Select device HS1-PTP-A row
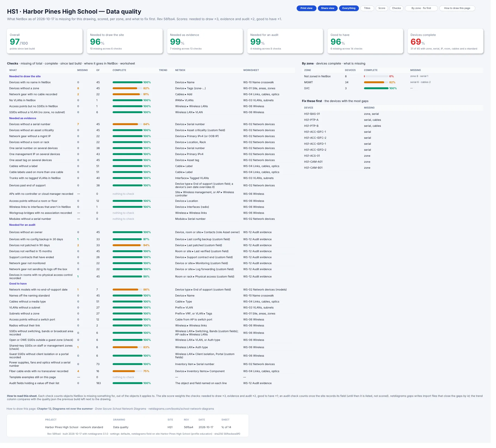This screenshot has height=448, width=496. 393,120
